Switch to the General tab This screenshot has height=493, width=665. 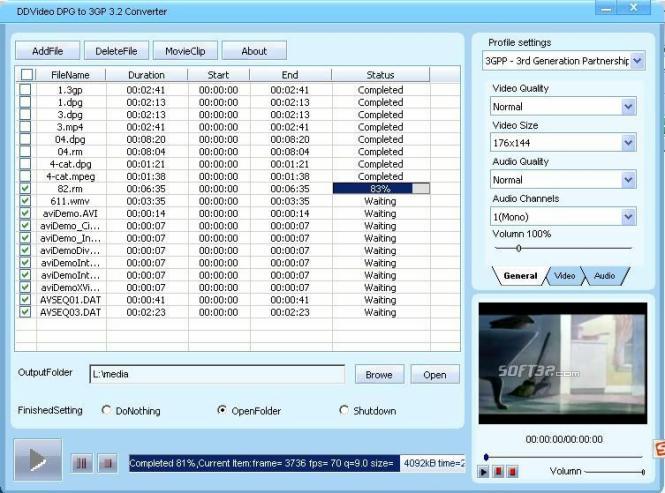[x=520, y=276]
